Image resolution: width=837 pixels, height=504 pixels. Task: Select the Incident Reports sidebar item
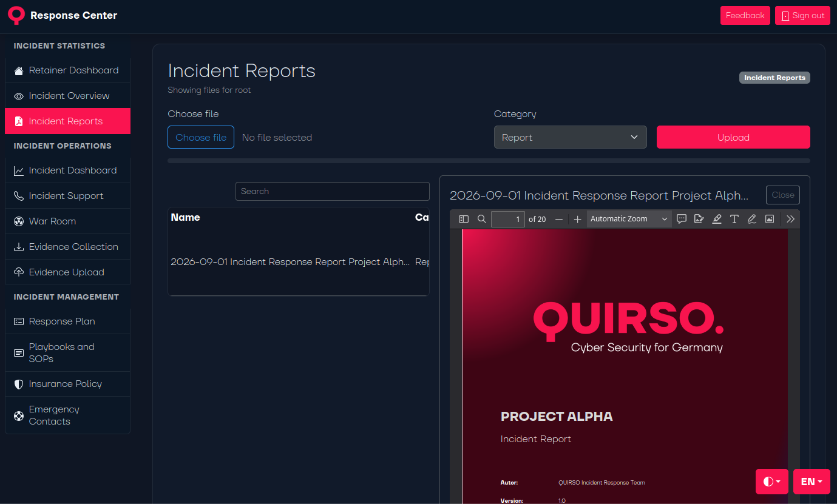[67, 121]
